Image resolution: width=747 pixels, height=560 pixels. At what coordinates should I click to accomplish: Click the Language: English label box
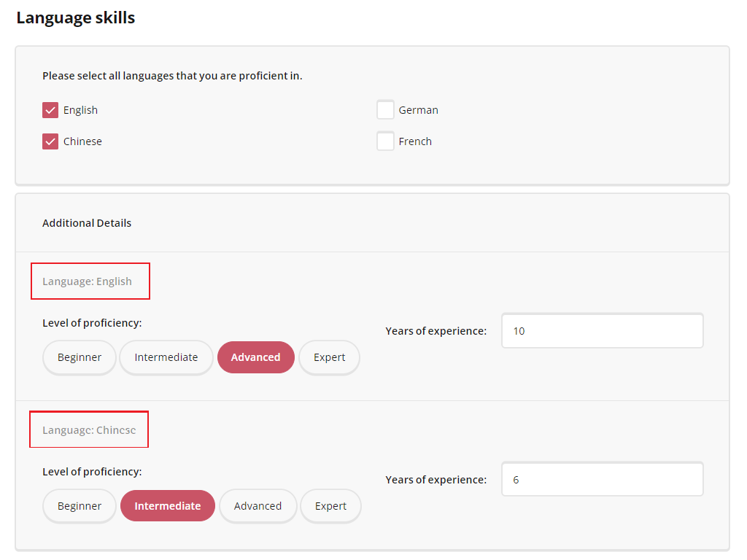click(90, 281)
